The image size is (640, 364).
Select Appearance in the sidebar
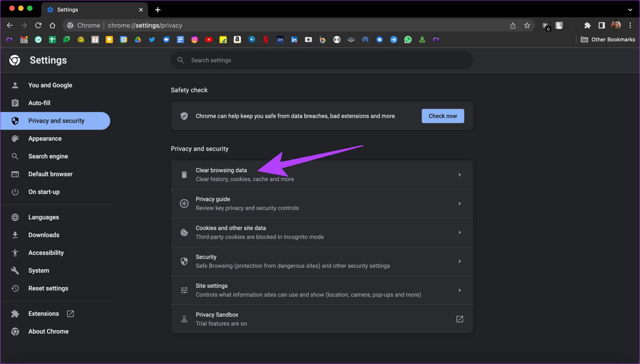pyautogui.click(x=45, y=139)
